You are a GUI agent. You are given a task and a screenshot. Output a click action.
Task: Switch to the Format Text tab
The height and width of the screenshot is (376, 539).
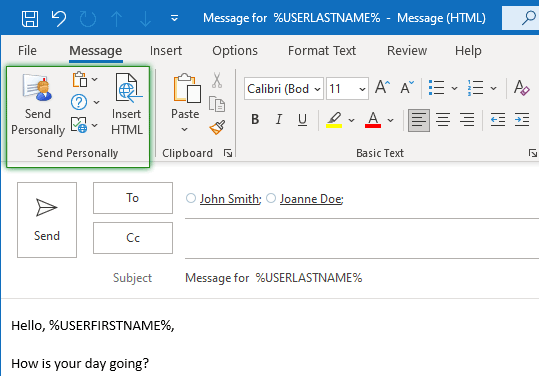pyautogui.click(x=322, y=51)
